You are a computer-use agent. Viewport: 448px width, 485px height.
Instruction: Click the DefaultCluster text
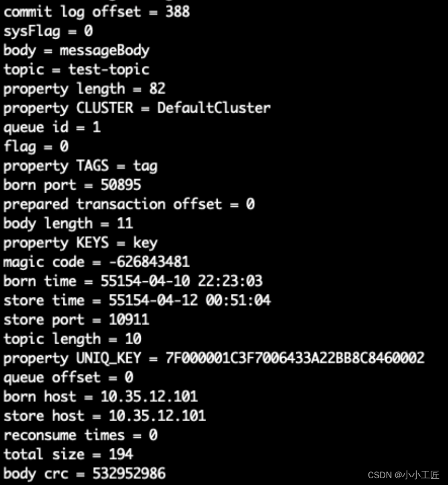[214, 108]
